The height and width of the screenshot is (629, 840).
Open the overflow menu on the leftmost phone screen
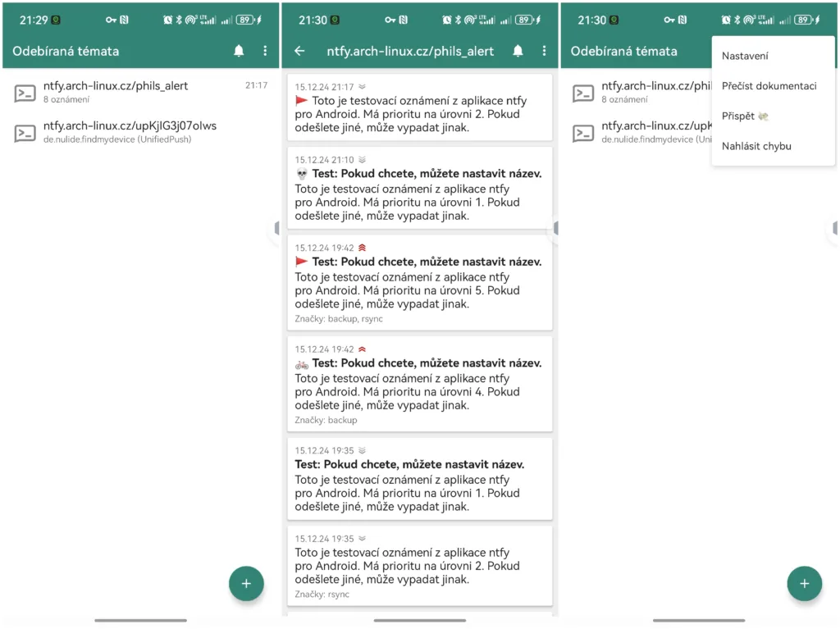265,51
